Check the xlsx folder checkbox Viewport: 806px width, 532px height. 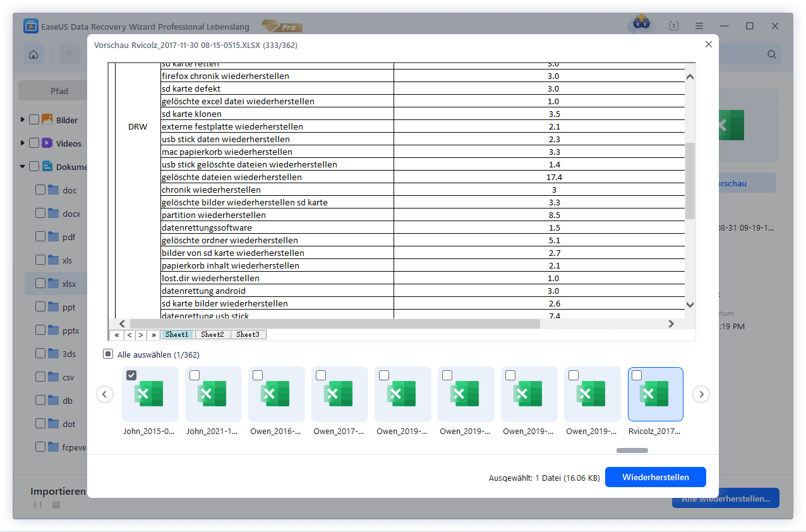(40, 283)
